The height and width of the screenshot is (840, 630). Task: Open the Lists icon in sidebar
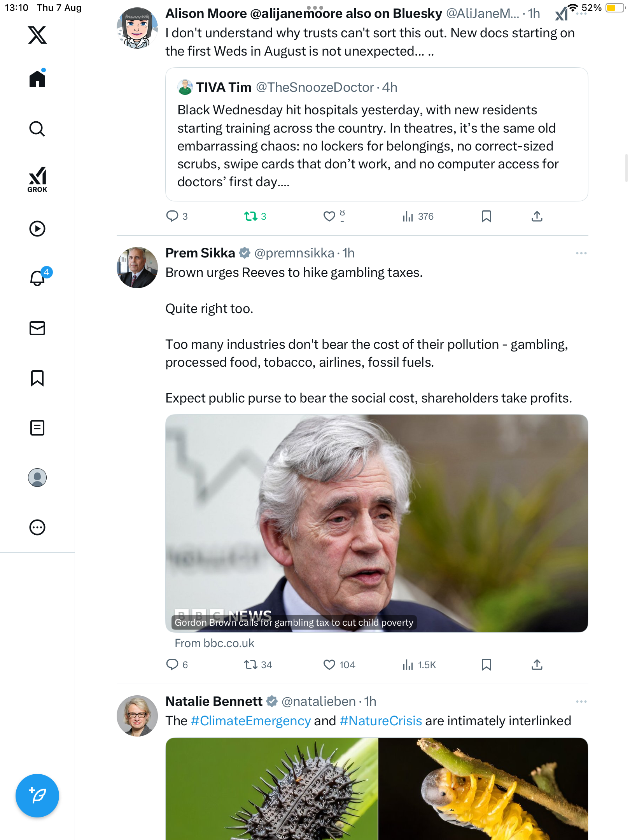click(37, 428)
